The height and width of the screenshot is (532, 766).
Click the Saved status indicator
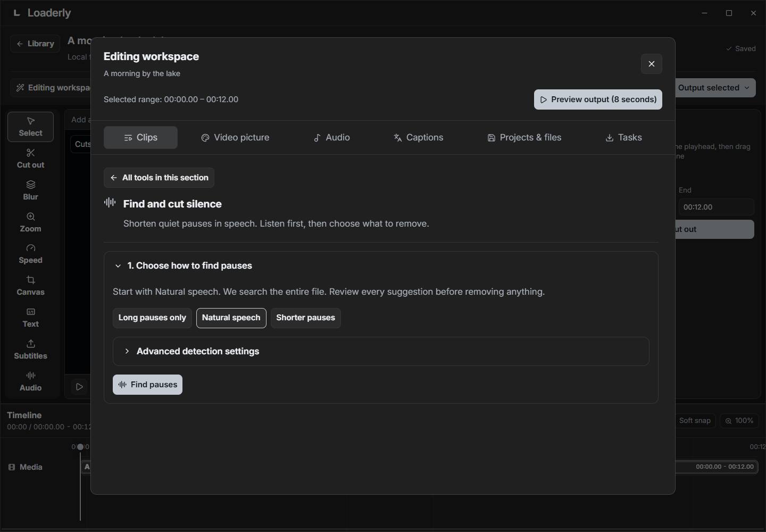[740, 48]
